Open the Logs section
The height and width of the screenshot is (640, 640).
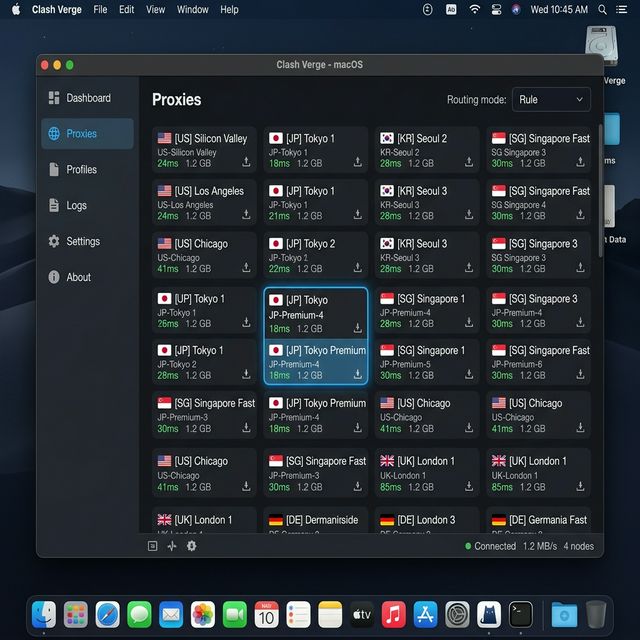[76, 206]
